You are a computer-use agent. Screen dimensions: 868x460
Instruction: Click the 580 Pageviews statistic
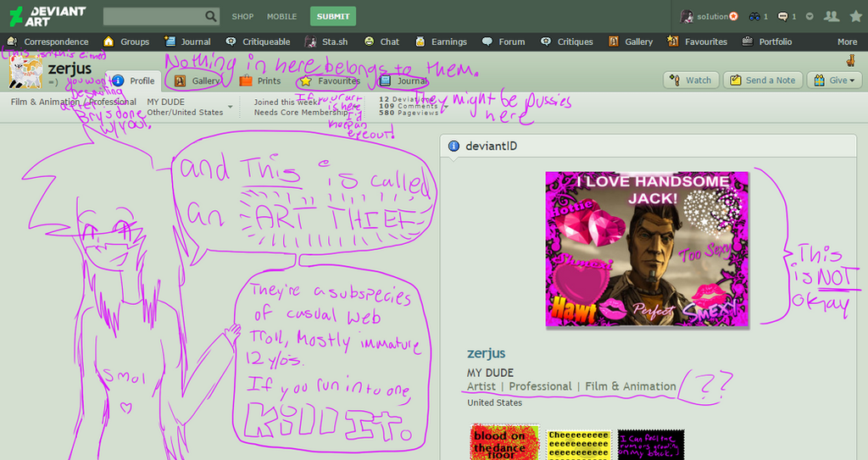coord(409,113)
